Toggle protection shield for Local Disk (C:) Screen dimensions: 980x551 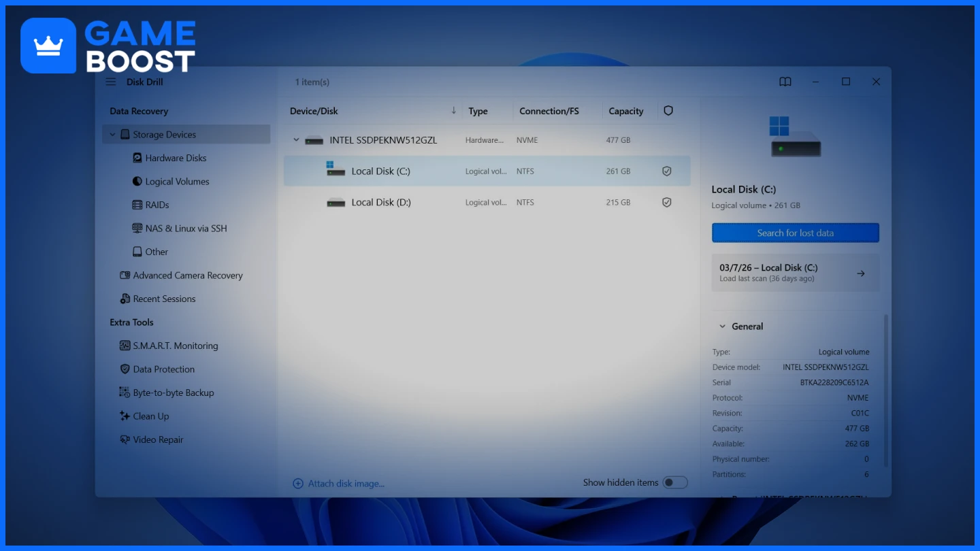click(x=666, y=171)
